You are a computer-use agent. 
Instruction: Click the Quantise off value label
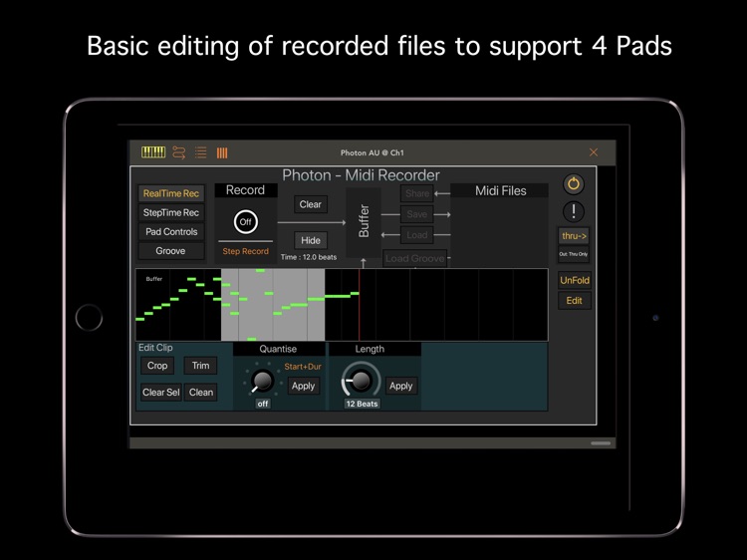pos(263,404)
